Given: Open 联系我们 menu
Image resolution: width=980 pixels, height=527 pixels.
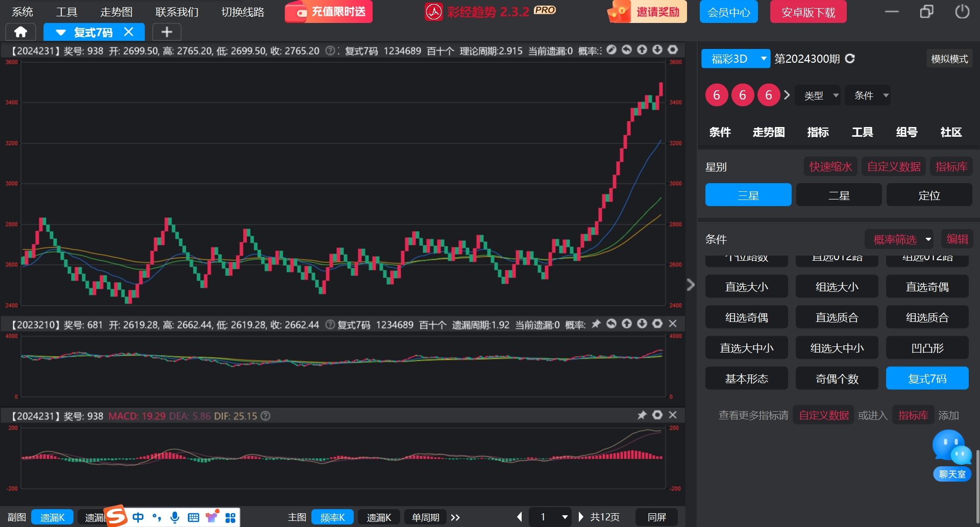Looking at the screenshot, I should 177,12.
